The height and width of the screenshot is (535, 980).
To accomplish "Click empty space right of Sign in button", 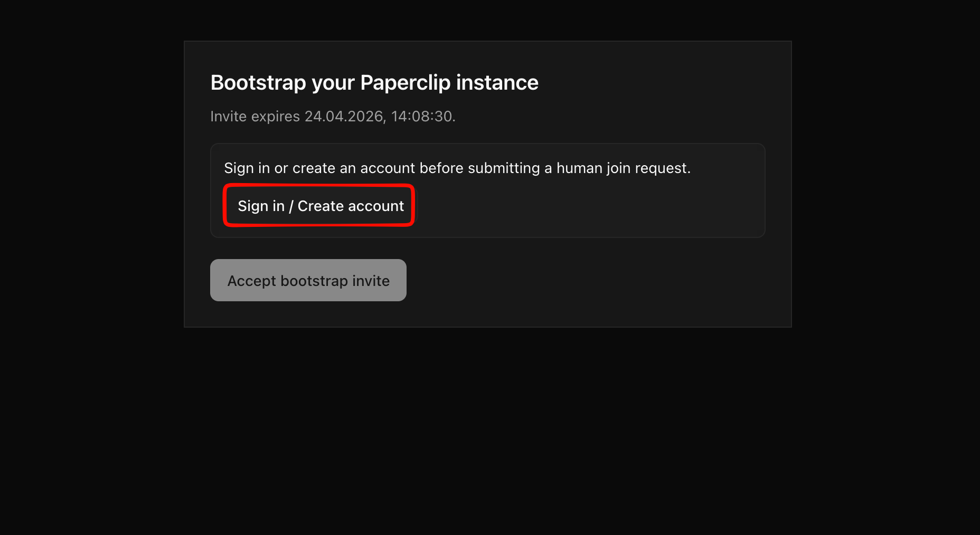I will pos(581,206).
